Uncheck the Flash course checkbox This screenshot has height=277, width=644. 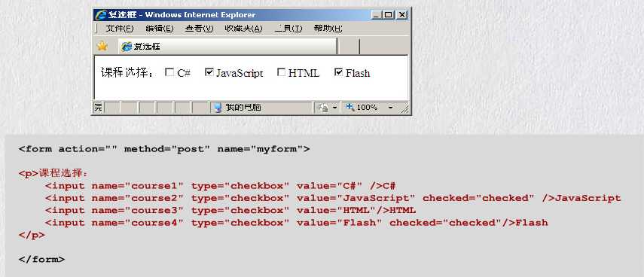338,72
